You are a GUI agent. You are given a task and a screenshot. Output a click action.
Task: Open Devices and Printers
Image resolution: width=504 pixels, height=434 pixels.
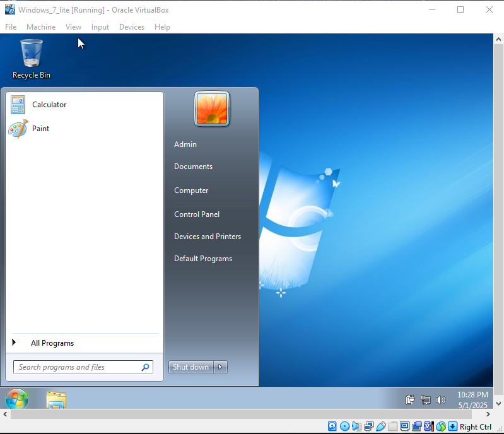point(208,237)
